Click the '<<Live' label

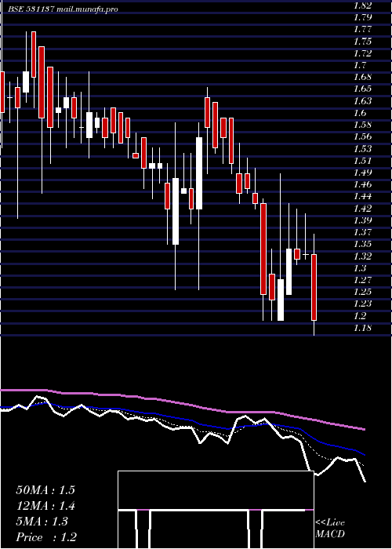[x=330, y=523]
